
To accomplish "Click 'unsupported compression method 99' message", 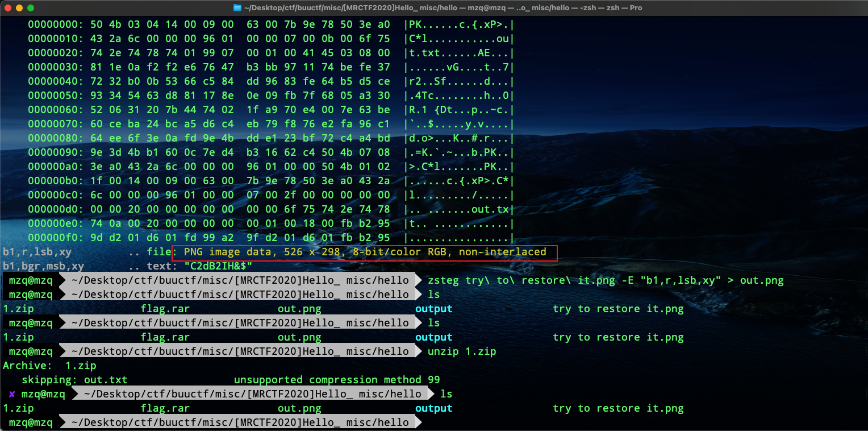I will tap(337, 380).
